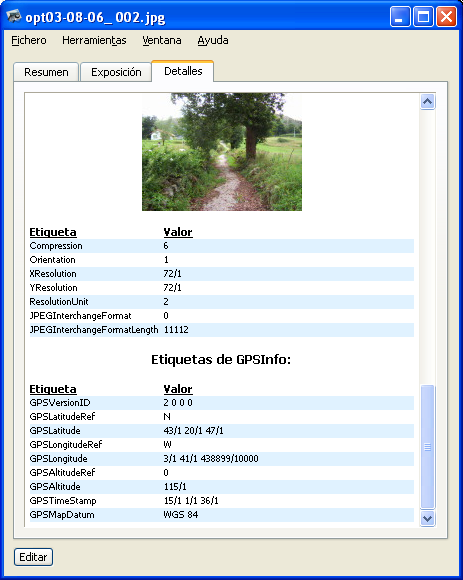Select the Detalles tab

(x=183, y=71)
